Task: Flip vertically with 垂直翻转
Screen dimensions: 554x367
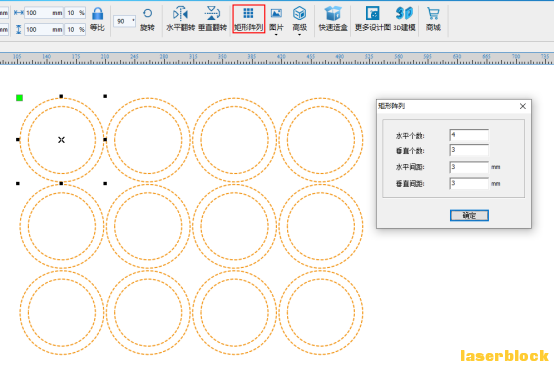Action: 212,19
